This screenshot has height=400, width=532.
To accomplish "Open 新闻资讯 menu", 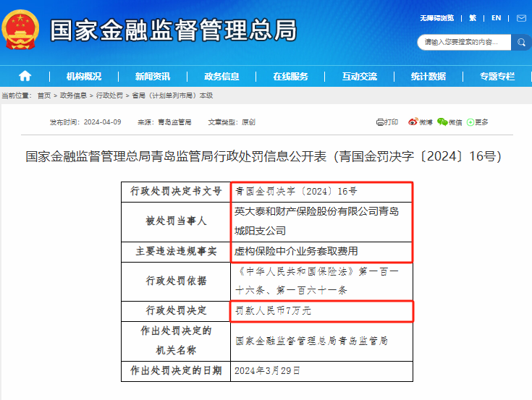I will 153,76.
